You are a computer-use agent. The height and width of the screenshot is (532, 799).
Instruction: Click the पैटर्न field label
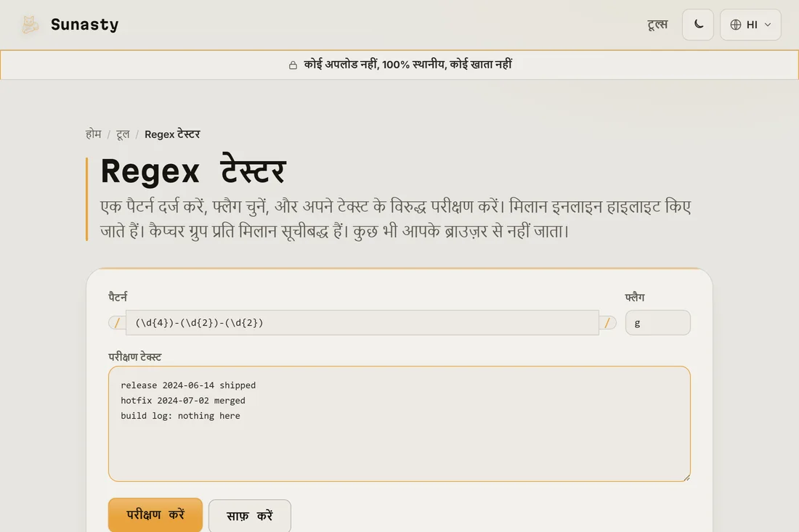[x=118, y=298]
